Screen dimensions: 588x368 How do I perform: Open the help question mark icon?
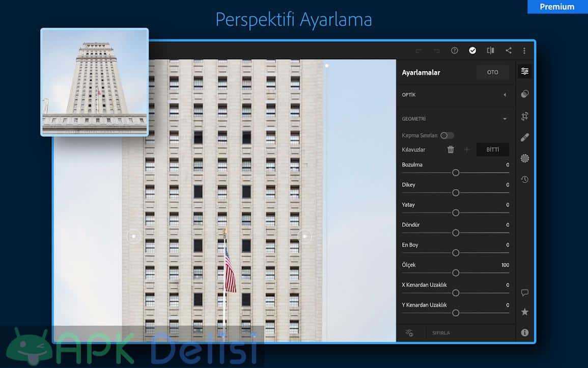pyautogui.click(x=455, y=50)
